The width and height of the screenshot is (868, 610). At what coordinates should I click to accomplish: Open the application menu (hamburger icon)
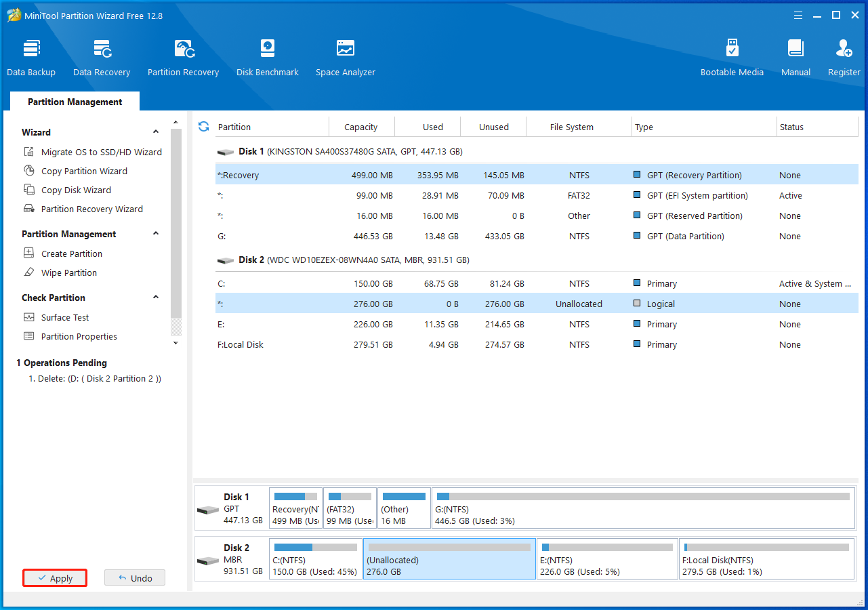(x=798, y=15)
